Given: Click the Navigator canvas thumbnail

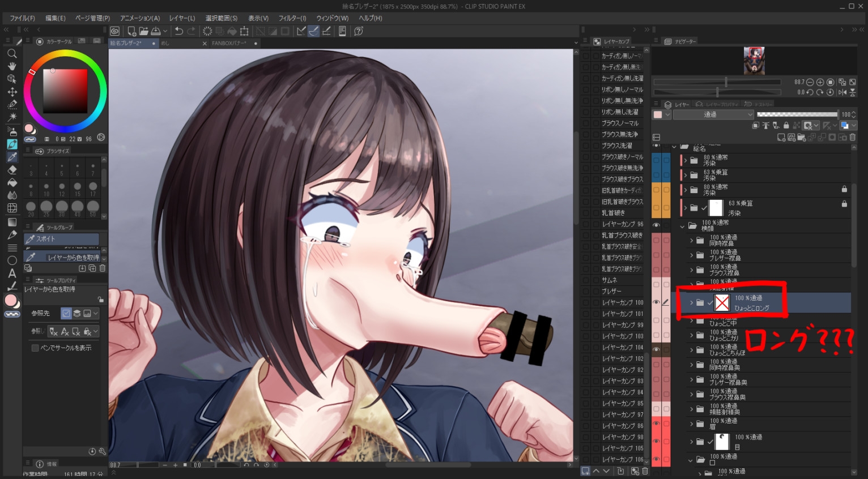Looking at the screenshot, I should [x=754, y=61].
